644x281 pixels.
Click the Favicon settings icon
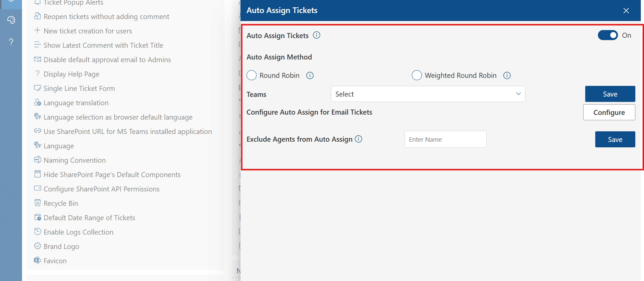click(x=37, y=260)
